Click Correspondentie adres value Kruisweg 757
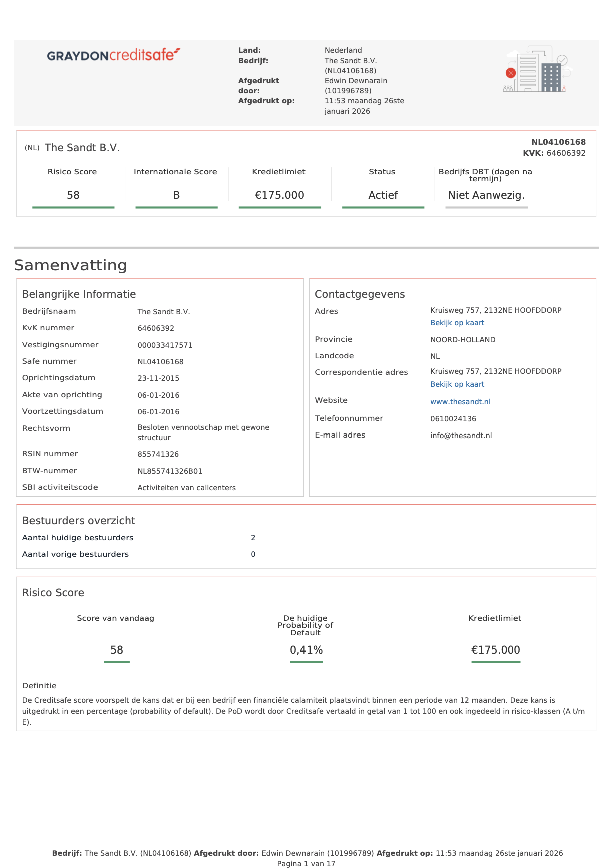 point(496,371)
